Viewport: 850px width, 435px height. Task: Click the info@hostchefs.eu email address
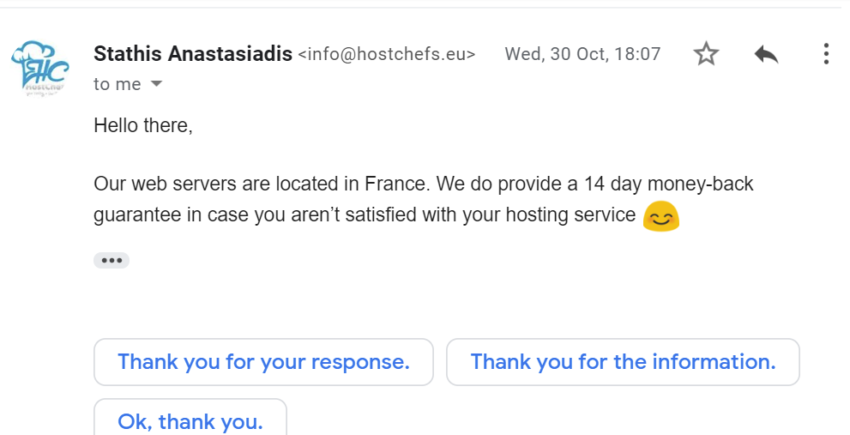coord(387,54)
